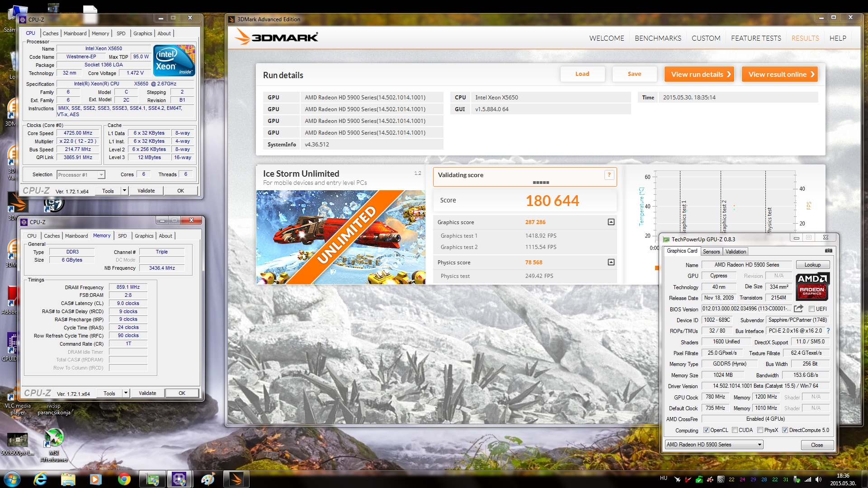868x488 pixels.
Task: Open MSI Afterburner desktop shortcut
Action: (x=54, y=445)
